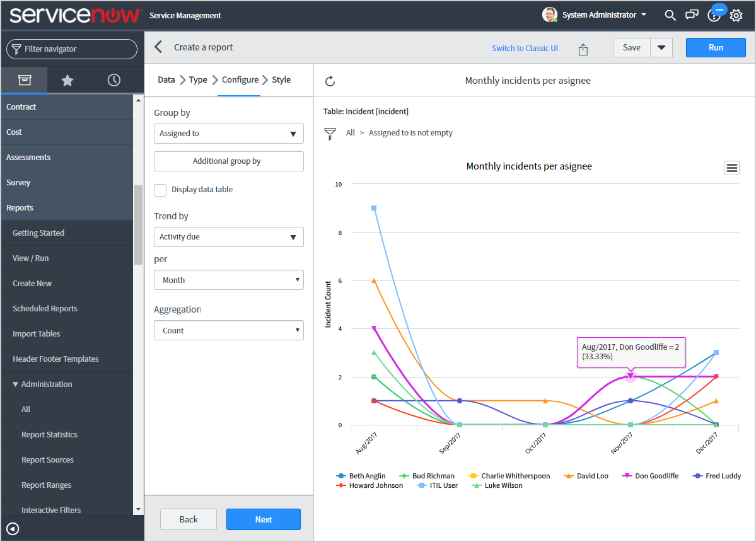
Task: Refresh the report preview with the refresh icon
Action: tap(330, 80)
